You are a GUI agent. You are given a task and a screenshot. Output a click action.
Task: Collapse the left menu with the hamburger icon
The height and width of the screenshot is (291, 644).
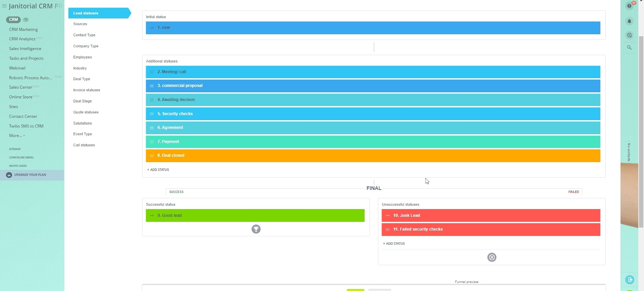point(4,6)
